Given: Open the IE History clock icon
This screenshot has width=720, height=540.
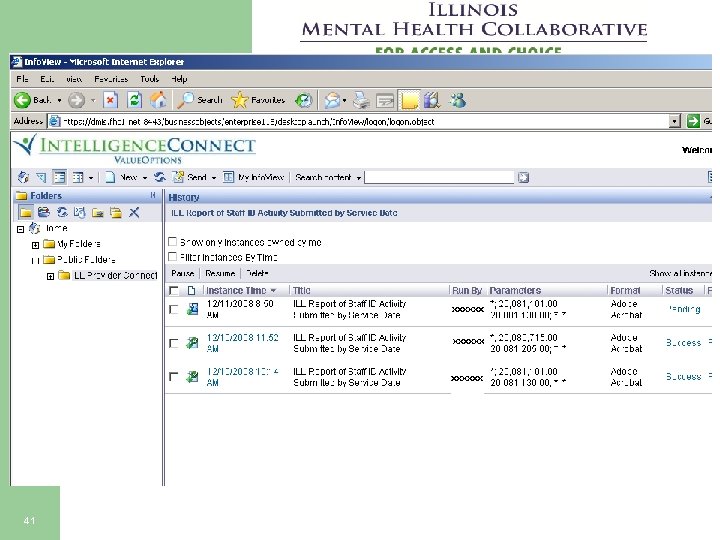Looking at the screenshot, I should coord(303,100).
